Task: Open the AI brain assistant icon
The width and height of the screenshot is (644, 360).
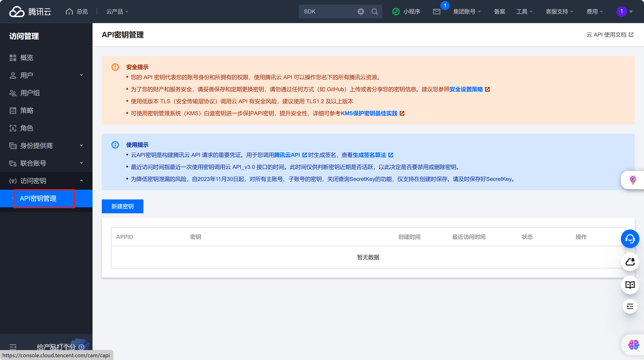Action: pyautogui.click(x=634, y=345)
